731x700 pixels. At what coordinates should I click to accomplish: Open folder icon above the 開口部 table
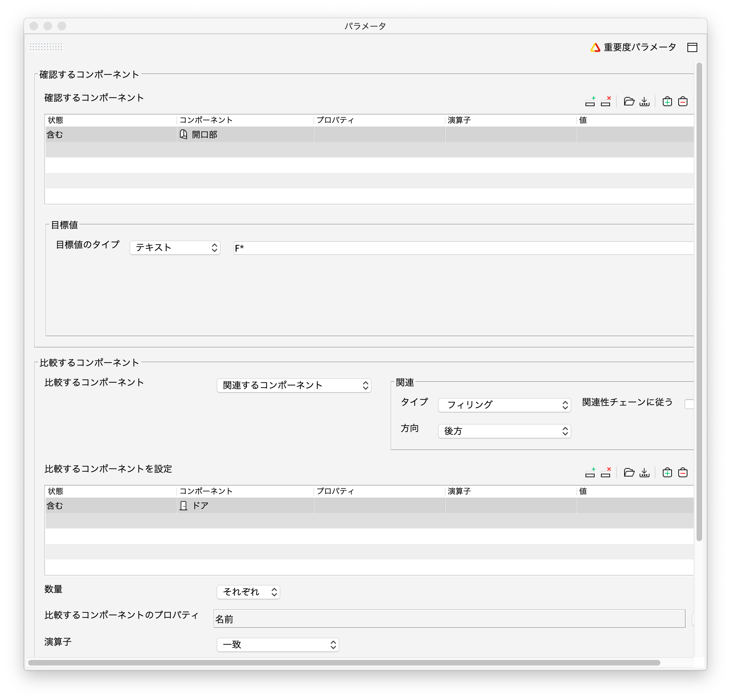click(x=629, y=102)
